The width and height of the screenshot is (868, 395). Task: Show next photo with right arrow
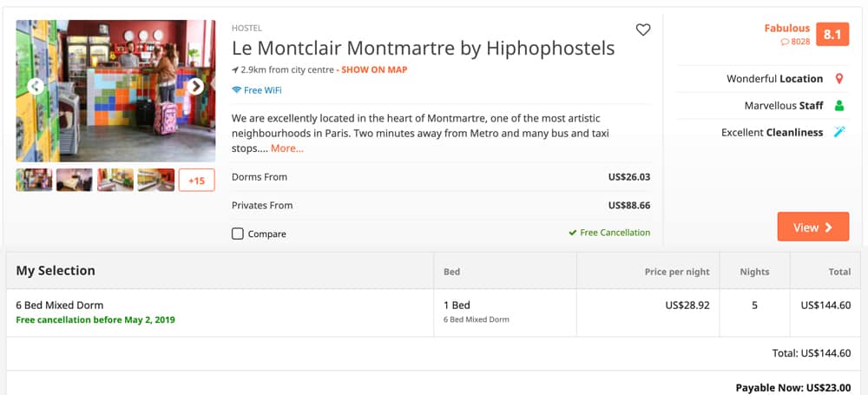pyautogui.click(x=196, y=86)
